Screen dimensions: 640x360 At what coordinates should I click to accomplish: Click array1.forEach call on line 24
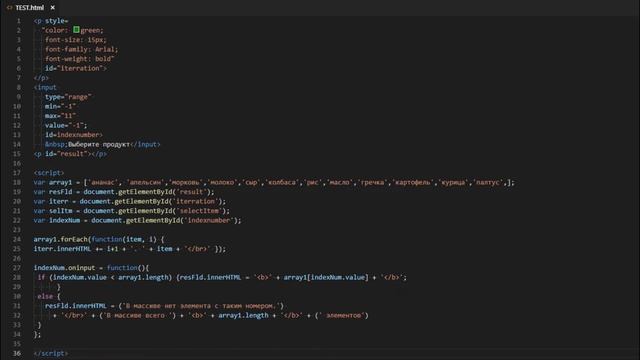coord(60,240)
